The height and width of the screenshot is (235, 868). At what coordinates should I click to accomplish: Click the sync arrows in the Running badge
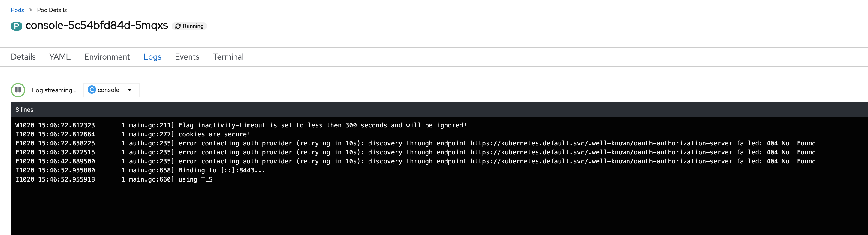178,26
